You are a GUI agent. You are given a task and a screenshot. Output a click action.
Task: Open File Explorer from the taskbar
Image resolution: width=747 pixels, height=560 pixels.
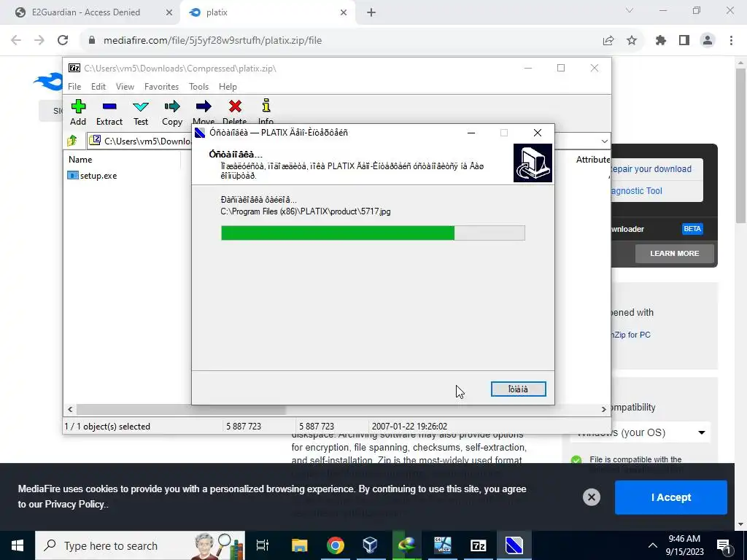pyautogui.click(x=300, y=545)
